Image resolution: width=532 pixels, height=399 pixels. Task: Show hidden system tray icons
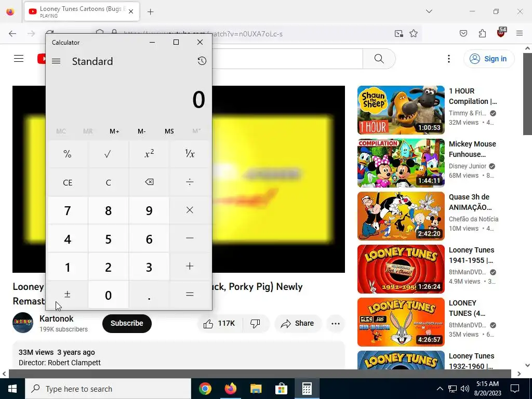point(440,389)
